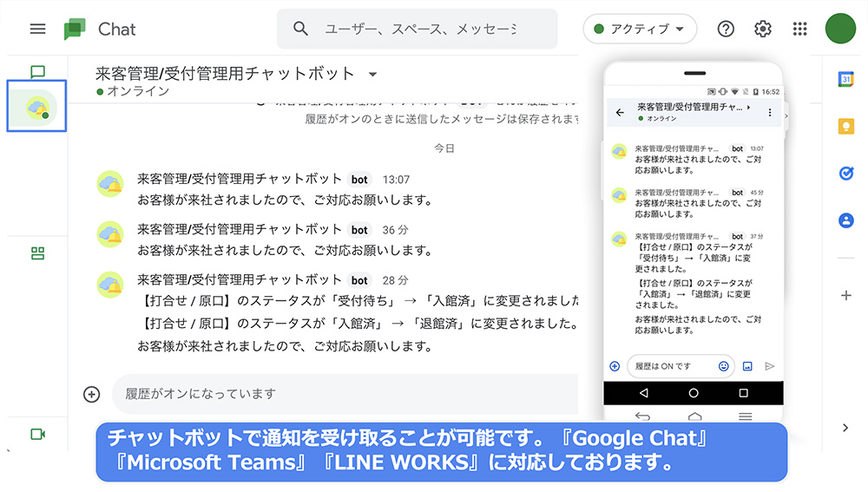Viewport: 868px width, 492px height.
Task: Click the plus get add-ons icon
Action: point(845,296)
